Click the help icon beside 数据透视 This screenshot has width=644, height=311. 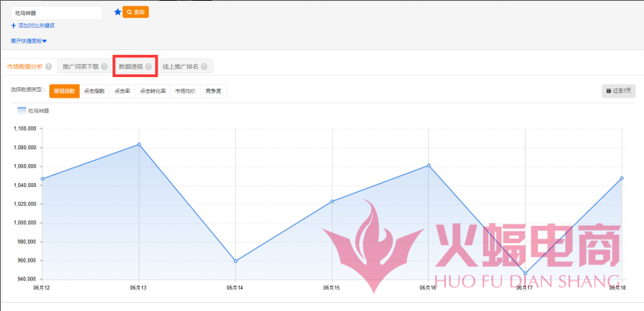pyautogui.click(x=148, y=66)
